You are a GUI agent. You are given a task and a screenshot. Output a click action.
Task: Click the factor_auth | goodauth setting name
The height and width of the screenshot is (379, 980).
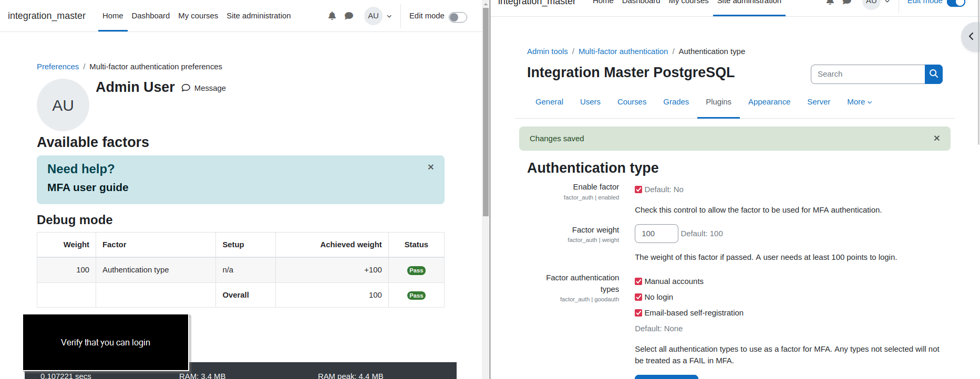click(589, 299)
